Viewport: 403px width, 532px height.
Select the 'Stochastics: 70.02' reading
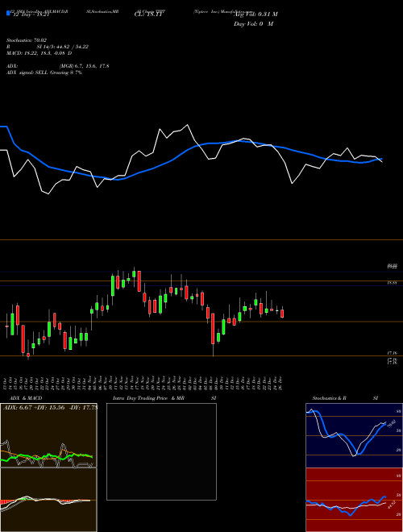pyautogui.click(x=27, y=40)
